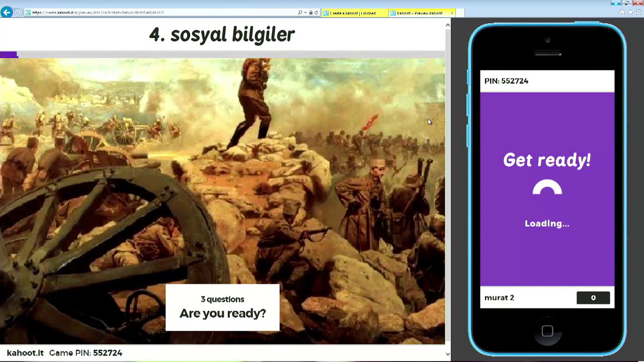Click the page scrollbar up arrow
644x362 pixels.
coord(448,25)
